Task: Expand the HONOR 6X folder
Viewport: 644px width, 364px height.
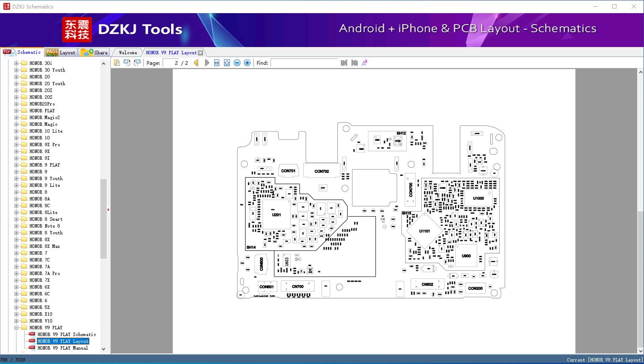Action: [17, 287]
